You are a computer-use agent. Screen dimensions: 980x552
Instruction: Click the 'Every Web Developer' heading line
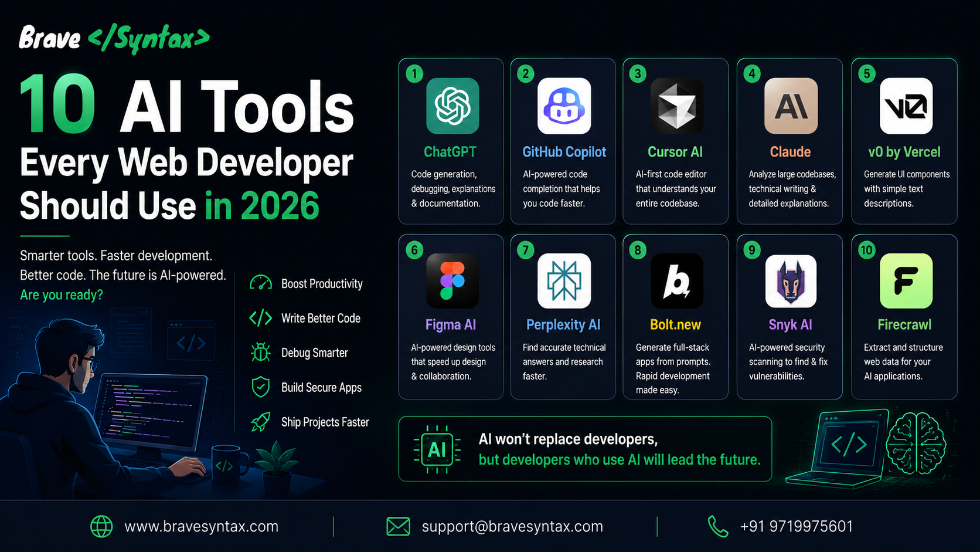[x=186, y=162]
